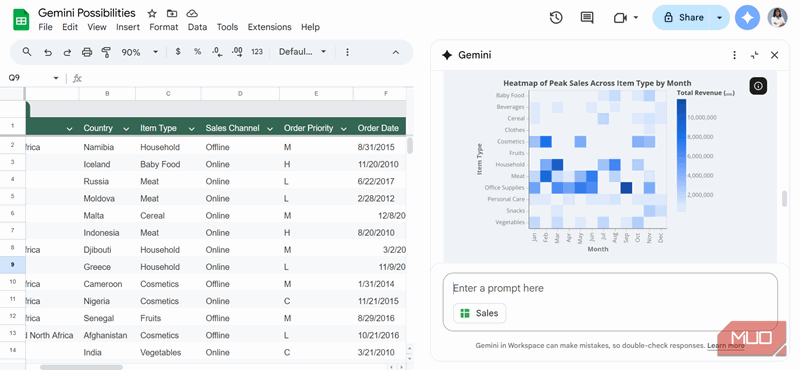
Task: Undo the last action
Action: pyautogui.click(x=48, y=52)
